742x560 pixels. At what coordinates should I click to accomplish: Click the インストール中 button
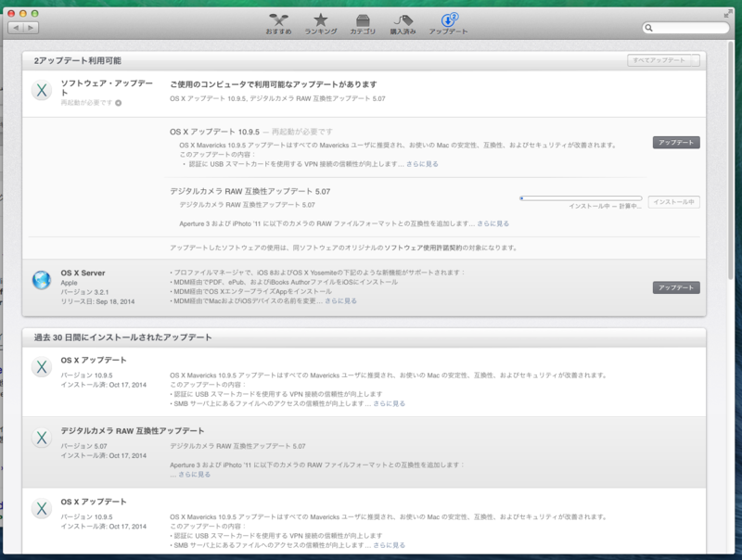click(x=674, y=202)
